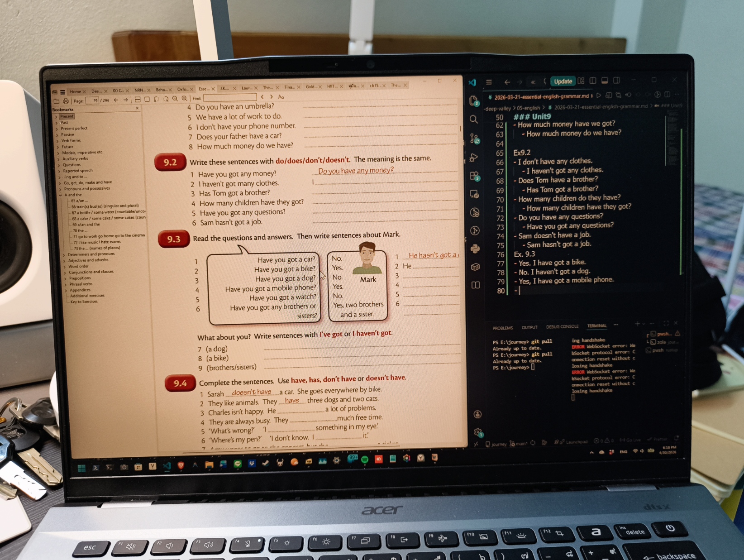Toggle VS Code bottom panel
This screenshot has width=744, height=560.
[x=605, y=81]
